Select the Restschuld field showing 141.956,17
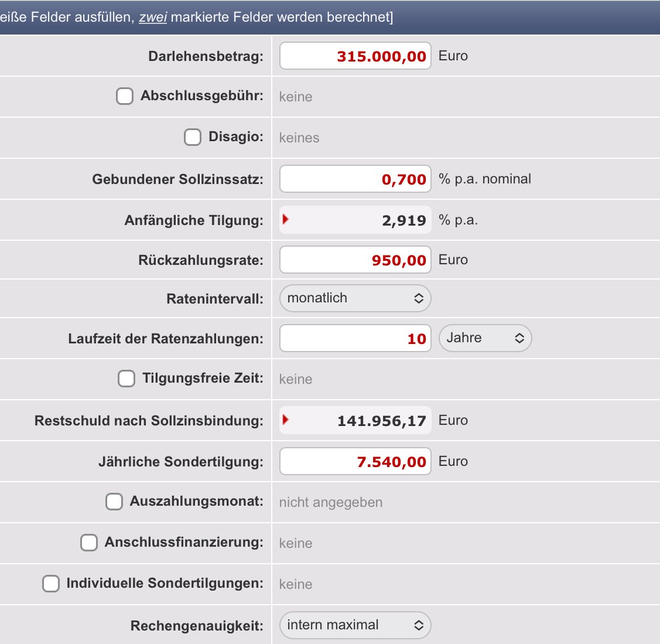The height and width of the screenshot is (644, 660). tap(355, 420)
